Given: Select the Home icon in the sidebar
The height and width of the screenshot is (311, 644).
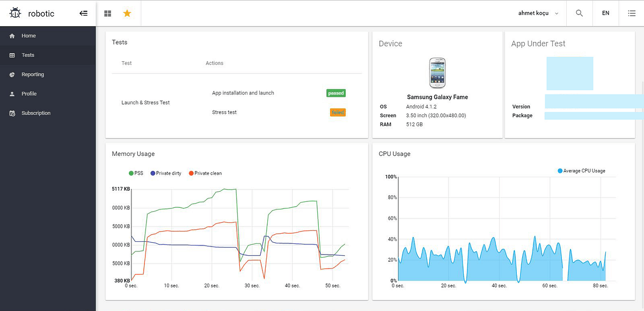Looking at the screenshot, I should click(x=11, y=36).
